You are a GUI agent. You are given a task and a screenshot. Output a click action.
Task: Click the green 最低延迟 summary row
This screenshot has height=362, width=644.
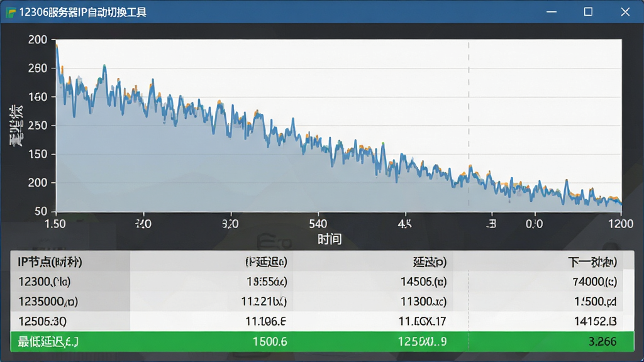point(322,341)
